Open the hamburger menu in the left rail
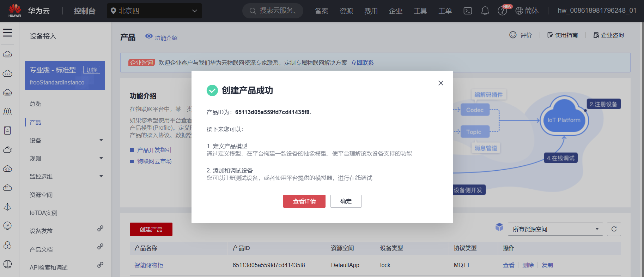Screen dimensions: 644x277 [x=7, y=33]
